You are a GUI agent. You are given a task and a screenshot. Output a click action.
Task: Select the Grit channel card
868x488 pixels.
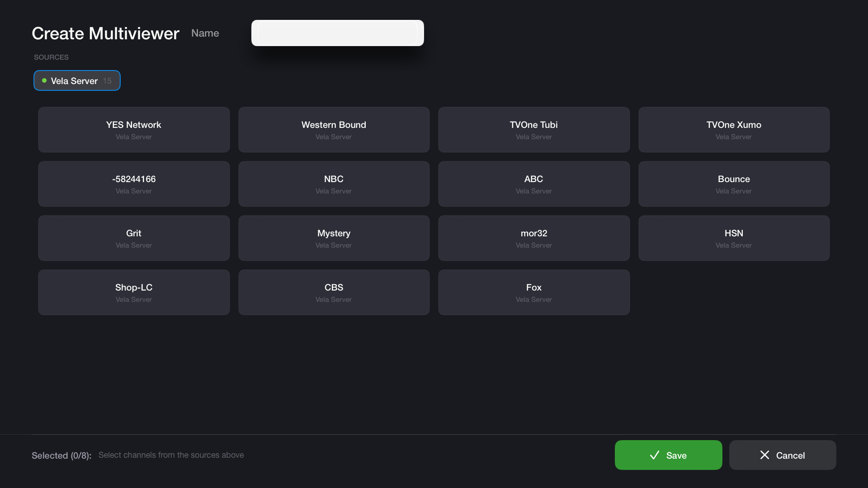pos(134,238)
